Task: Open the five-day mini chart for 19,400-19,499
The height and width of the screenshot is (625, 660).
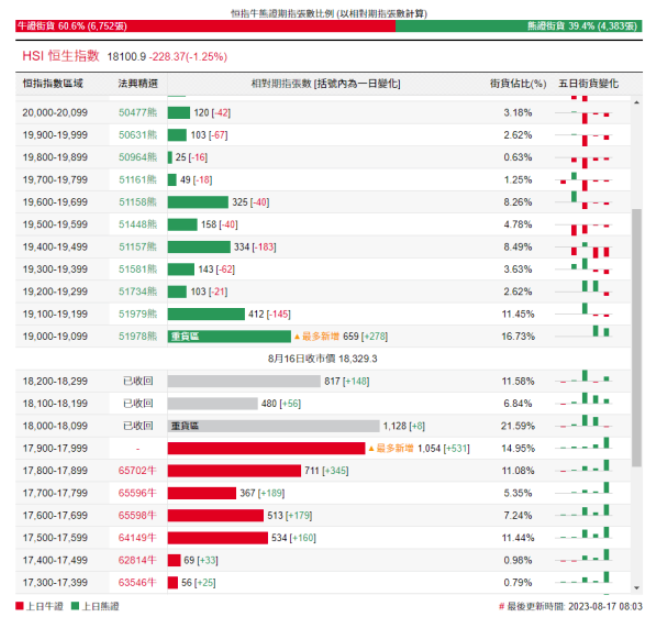Action: tap(585, 247)
